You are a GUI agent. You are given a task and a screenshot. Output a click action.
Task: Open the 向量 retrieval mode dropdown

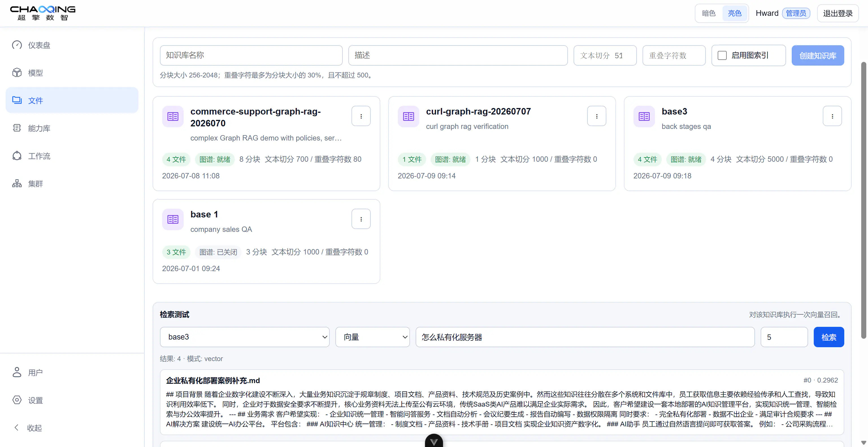tap(372, 337)
